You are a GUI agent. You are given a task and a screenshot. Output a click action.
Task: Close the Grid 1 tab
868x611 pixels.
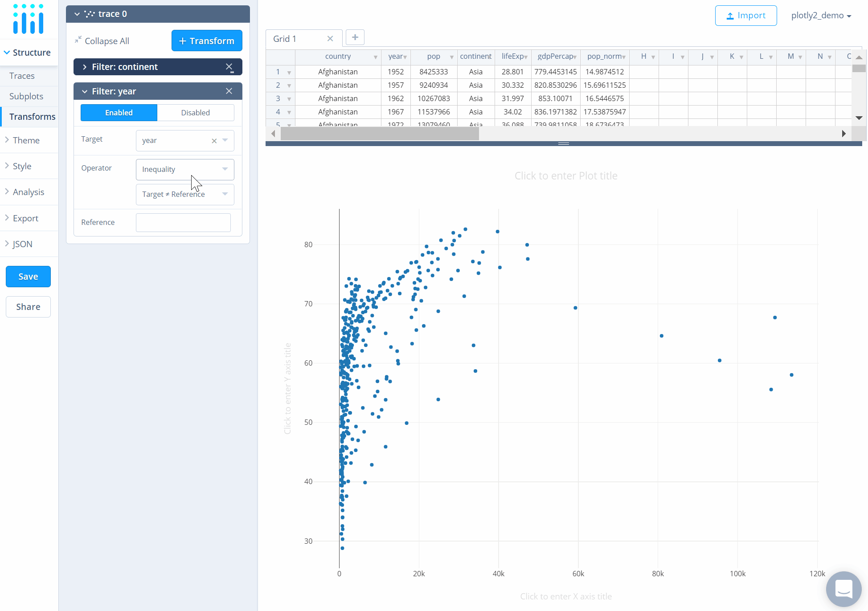[330, 39]
